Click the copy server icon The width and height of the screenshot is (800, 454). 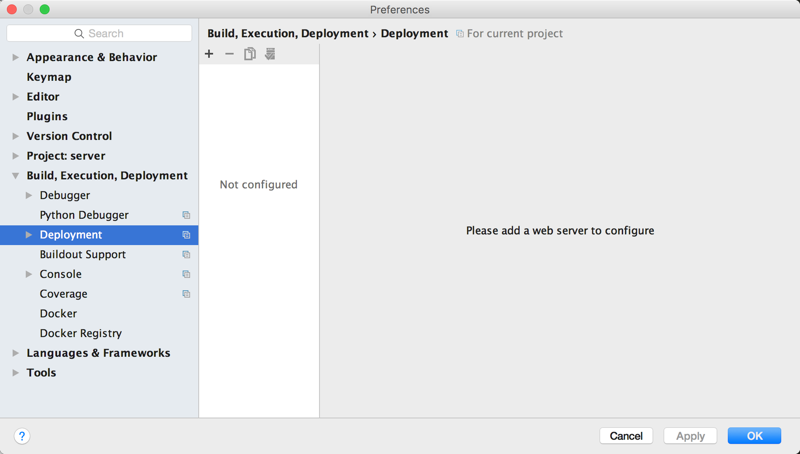(x=250, y=54)
